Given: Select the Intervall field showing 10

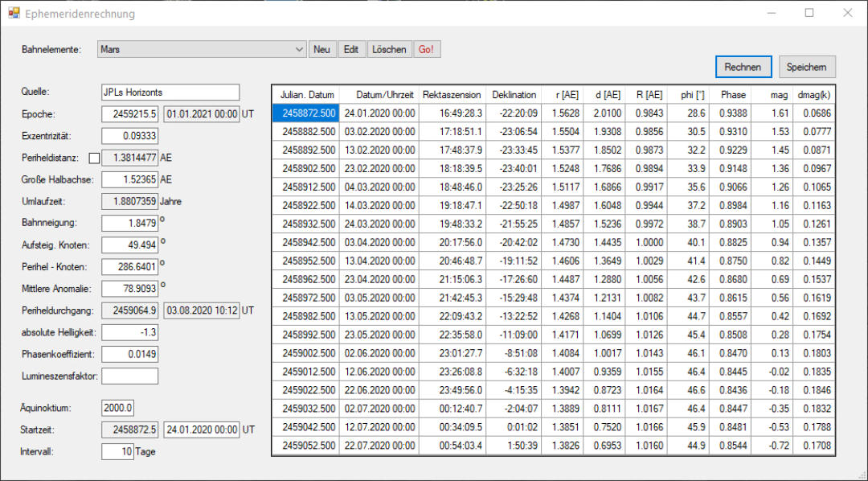Looking at the screenshot, I should [x=117, y=452].
